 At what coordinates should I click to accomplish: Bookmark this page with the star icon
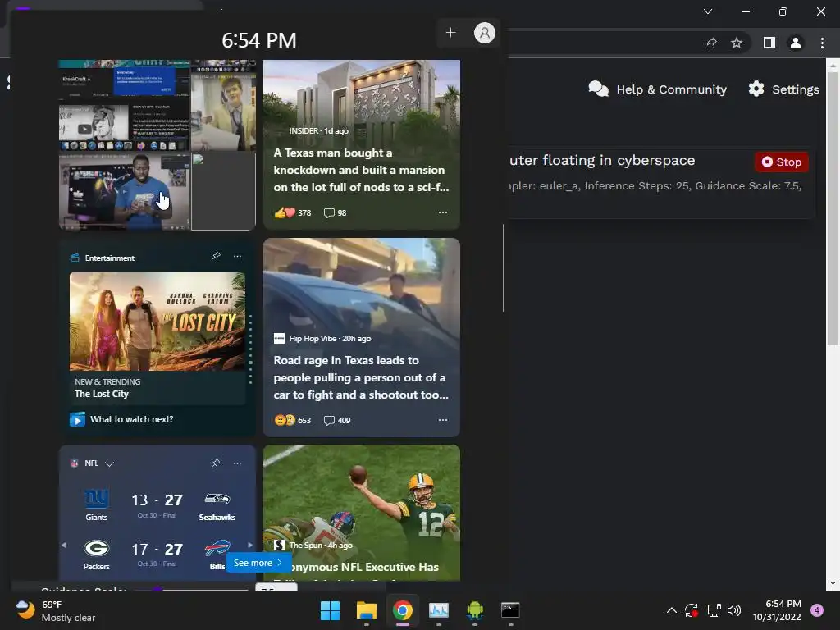[737, 43]
